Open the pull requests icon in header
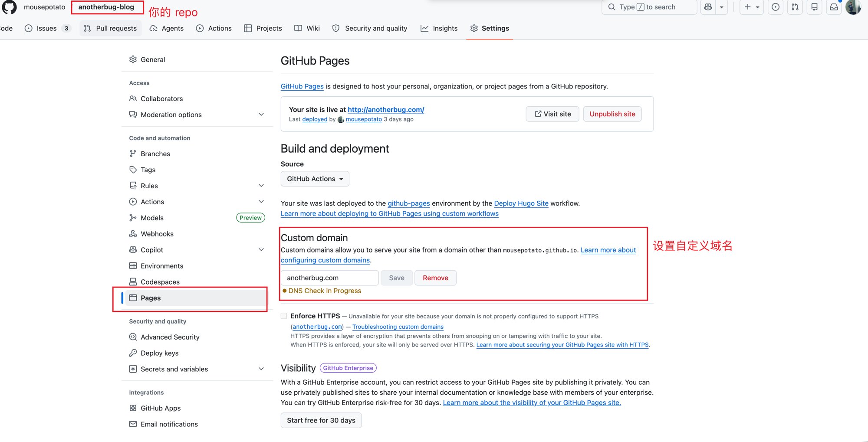Viewport: 868px width, 442px height. tap(795, 7)
